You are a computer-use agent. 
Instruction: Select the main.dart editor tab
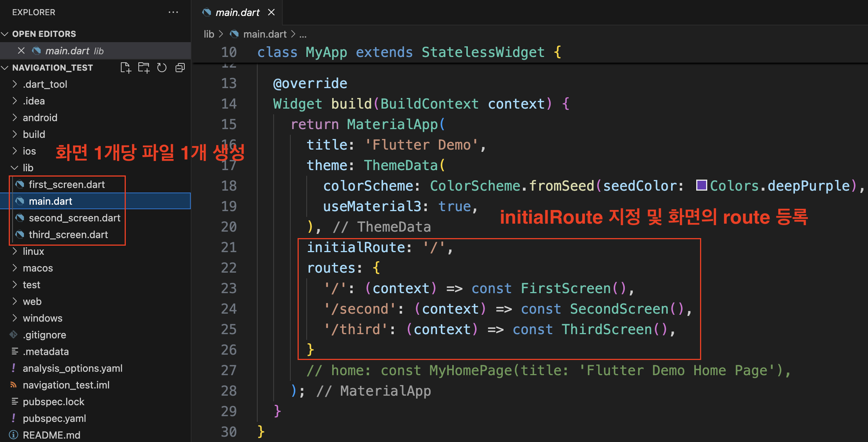click(237, 13)
